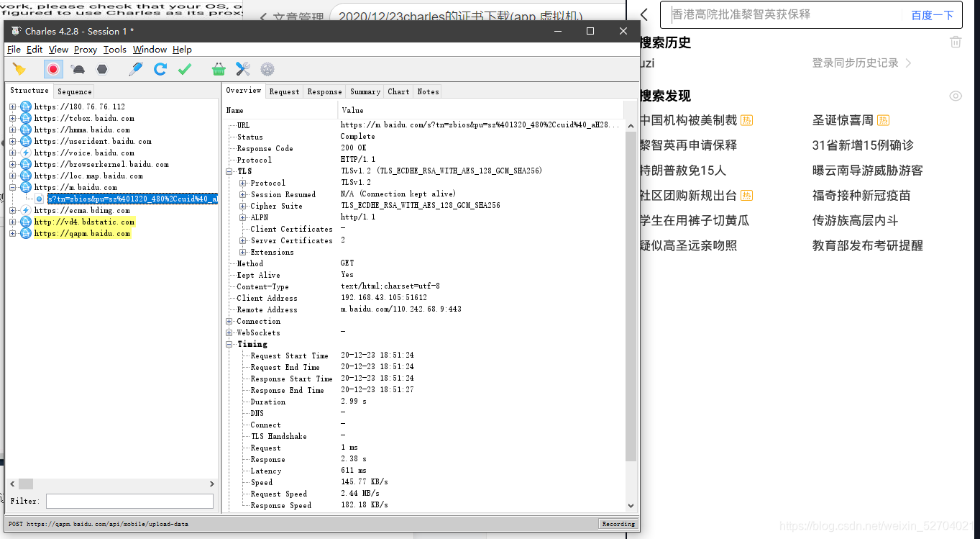Image resolution: width=980 pixels, height=539 pixels.
Task: Click the Repeat refresh icon
Action: (160, 69)
